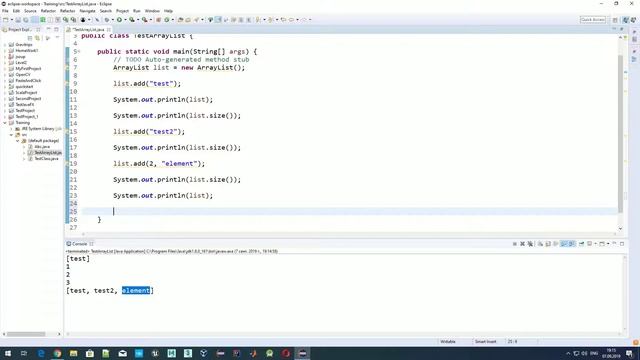This screenshot has width=640, height=360.
Task: Click the editor vertical scrollbar
Action: [x=620, y=133]
